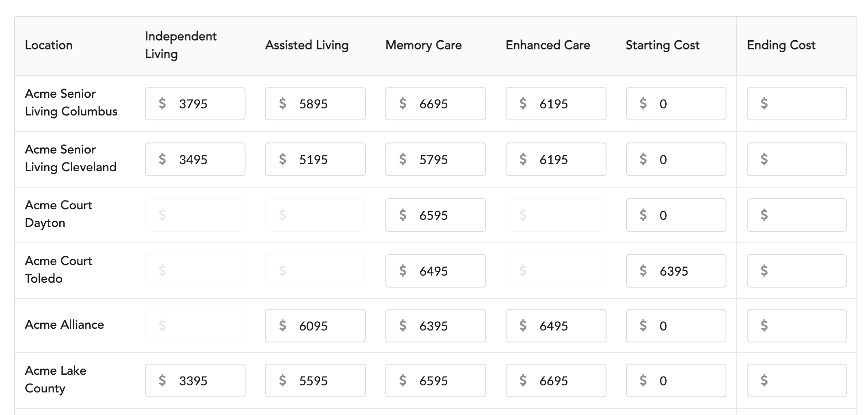Click dollar icon in Lake County Memory Care
The width and height of the screenshot is (868, 415).
[403, 380]
